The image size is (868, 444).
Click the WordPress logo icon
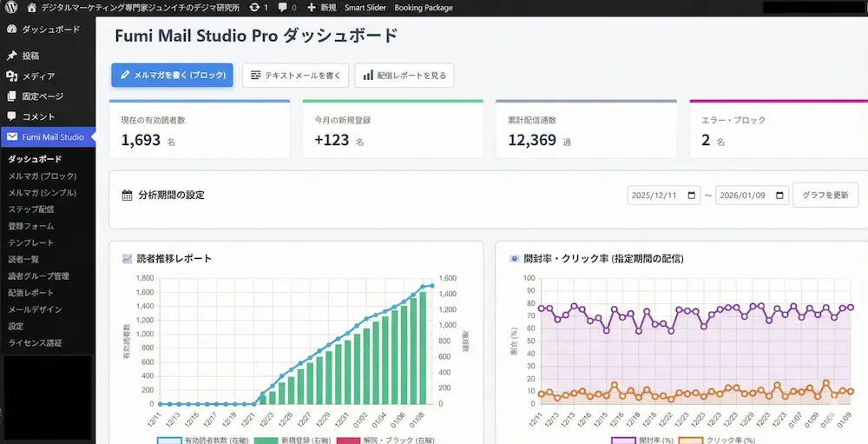click(x=10, y=7)
